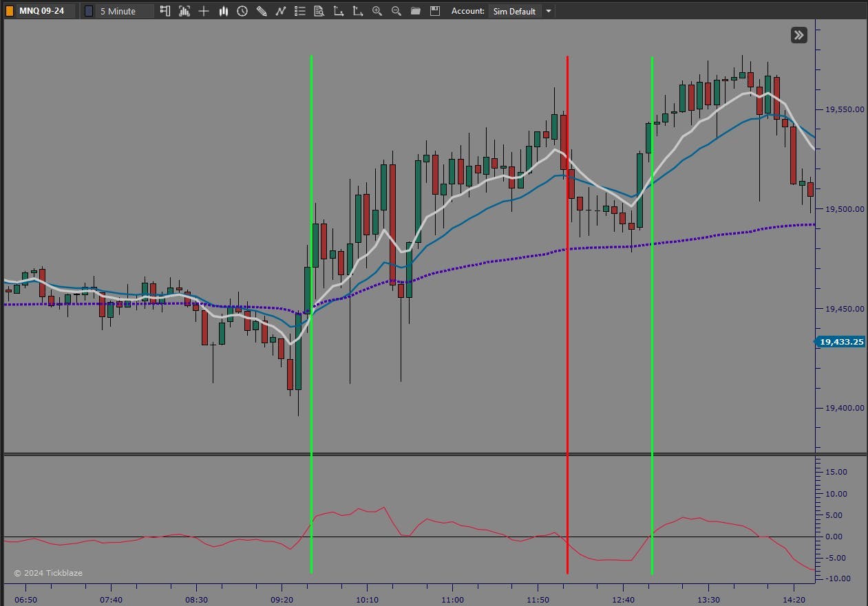This screenshot has width=868, height=606.
Task: Click the 19,550.00 price axis label
Action: click(844, 109)
